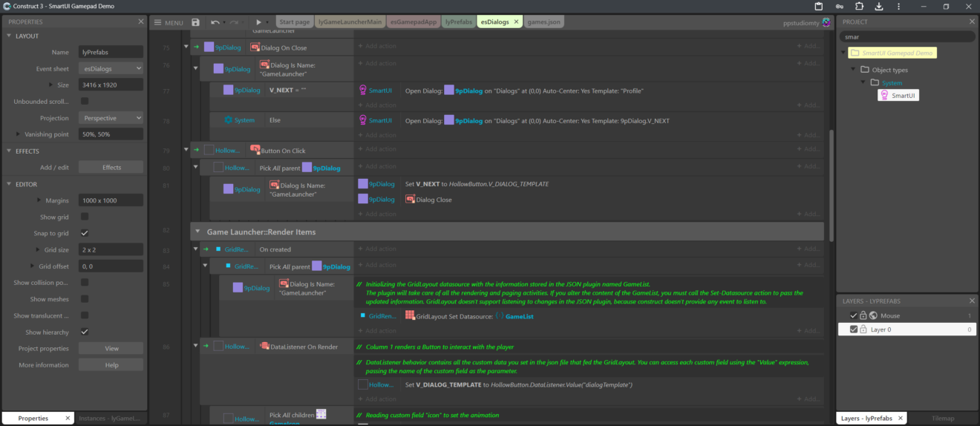This screenshot has width=980, height=426.
Task: Expand the Size property
Action: tap(50, 85)
